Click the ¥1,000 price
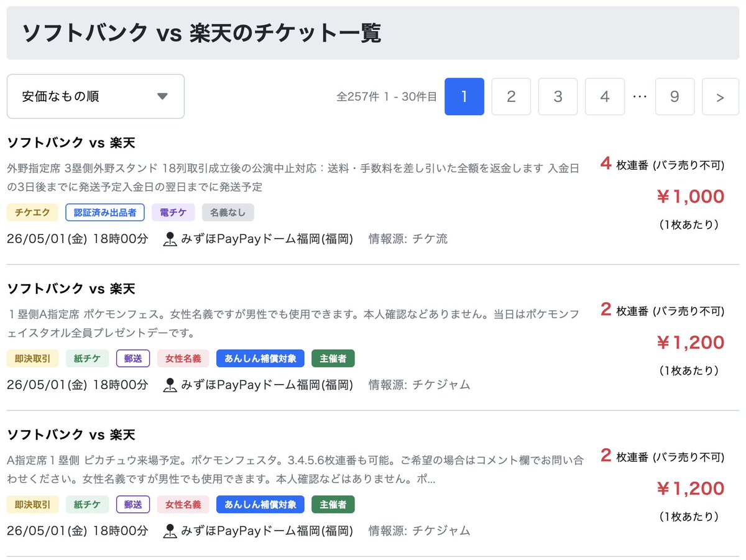Viewport: 746px width, 560px height. tap(690, 197)
